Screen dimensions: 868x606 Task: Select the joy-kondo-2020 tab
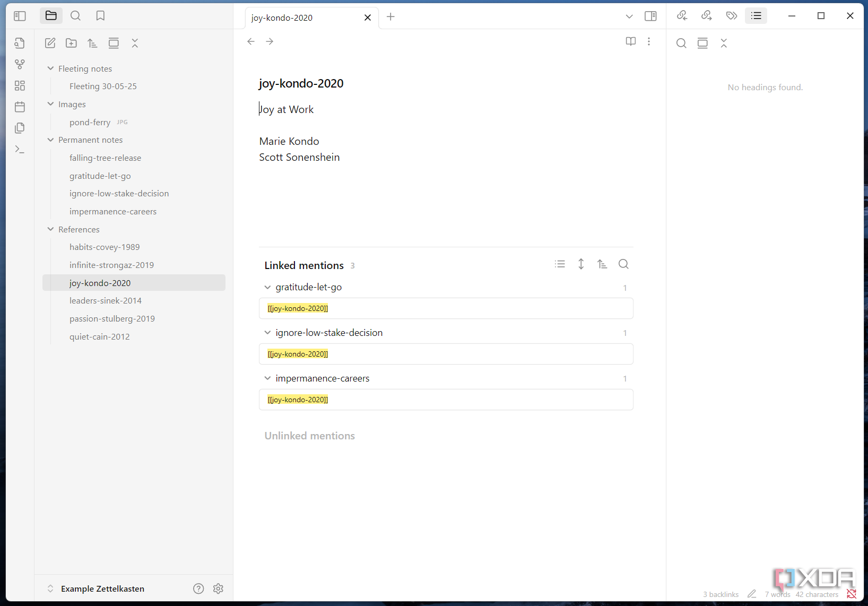[x=311, y=18]
